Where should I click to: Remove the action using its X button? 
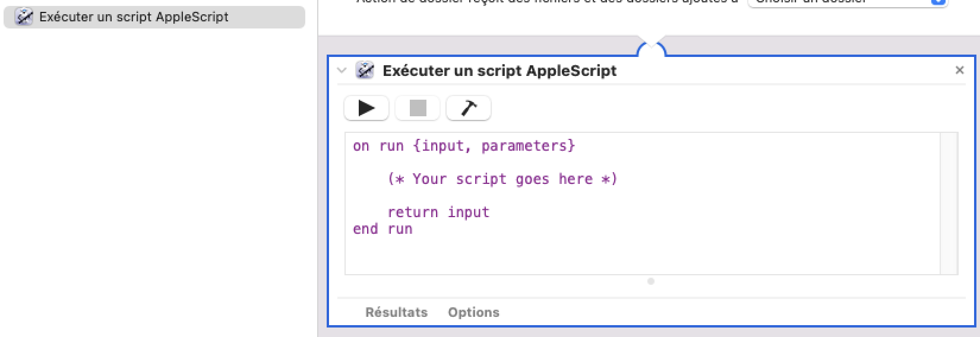pyautogui.click(x=959, y=71)
